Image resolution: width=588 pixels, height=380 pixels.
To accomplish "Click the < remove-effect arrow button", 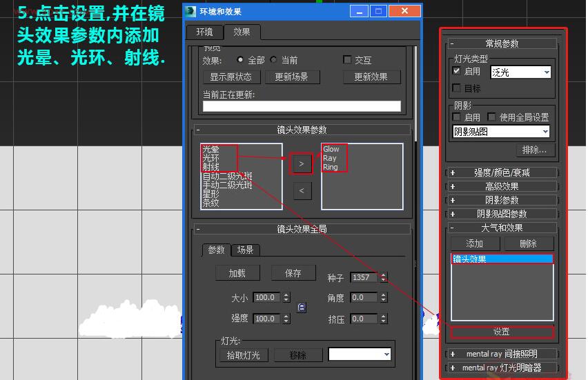I will (302, 191).
